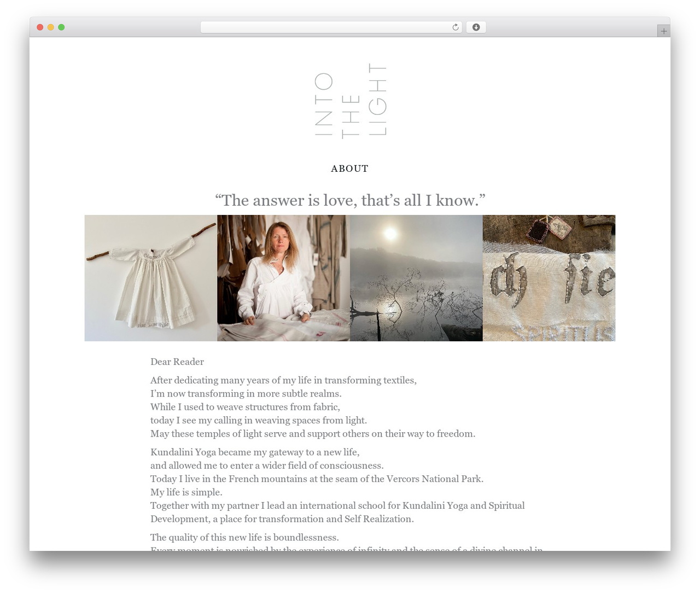Select line "While I used to weave structures"
700x593 pixels.
tap(245, 407)
